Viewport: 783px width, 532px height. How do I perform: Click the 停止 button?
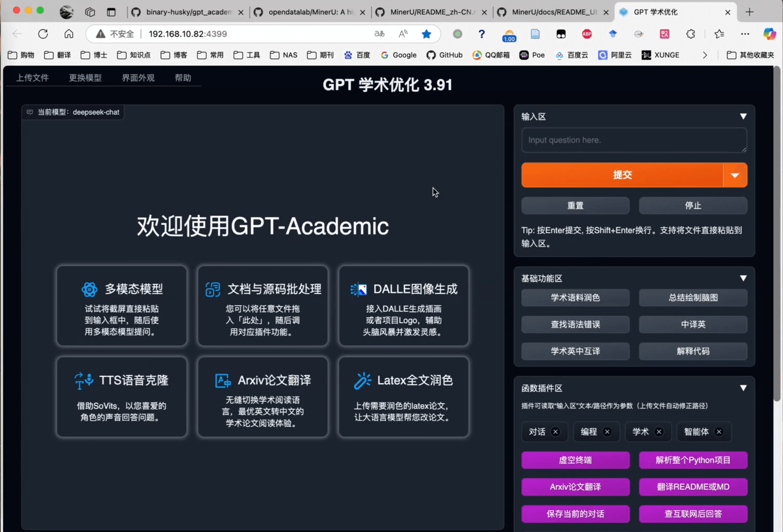693,205
